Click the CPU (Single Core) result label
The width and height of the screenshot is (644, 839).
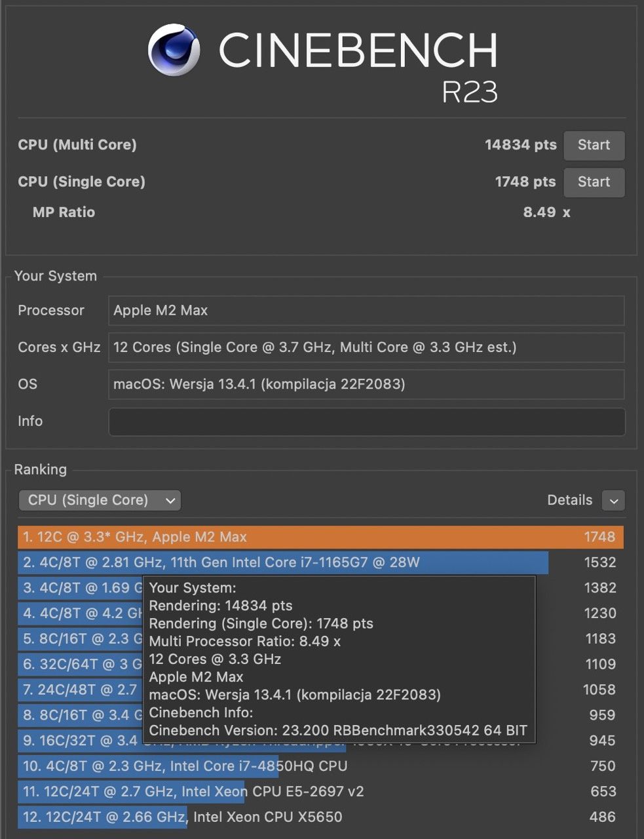click(81, 182)
